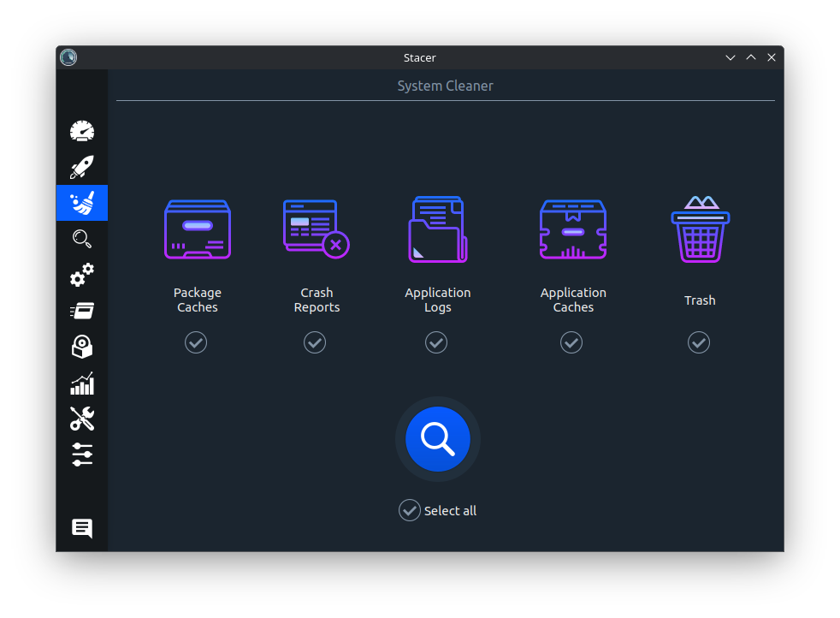The image size is (840, 618).
Task: Toggle the Package Caches checkbox
Action: pos(196,342)
